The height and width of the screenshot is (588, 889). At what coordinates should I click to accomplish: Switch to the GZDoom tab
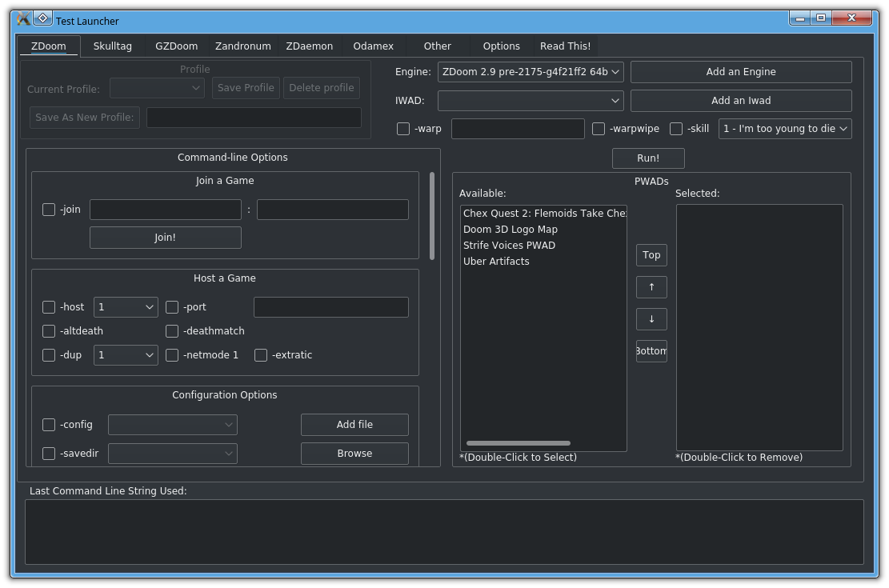point(176,46)
